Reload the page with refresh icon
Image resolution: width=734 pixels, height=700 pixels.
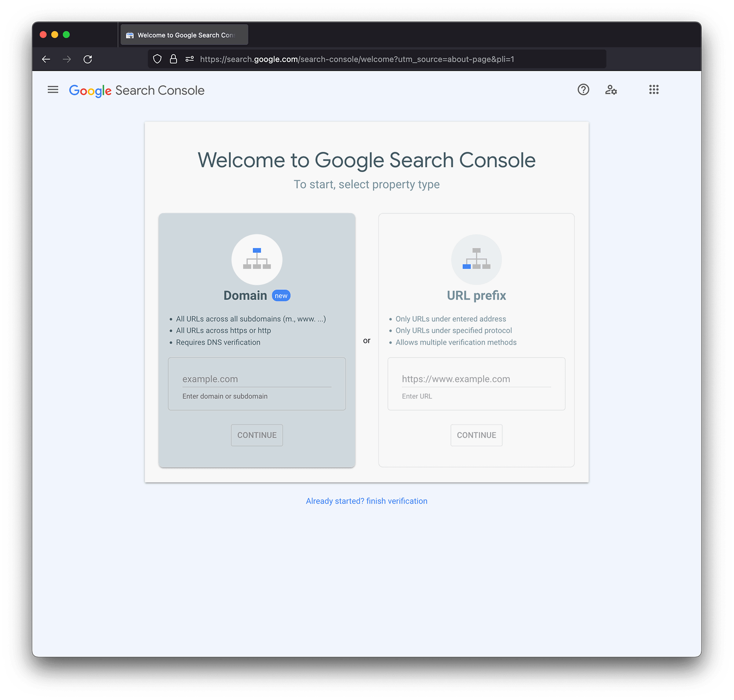tap(88, 59)
